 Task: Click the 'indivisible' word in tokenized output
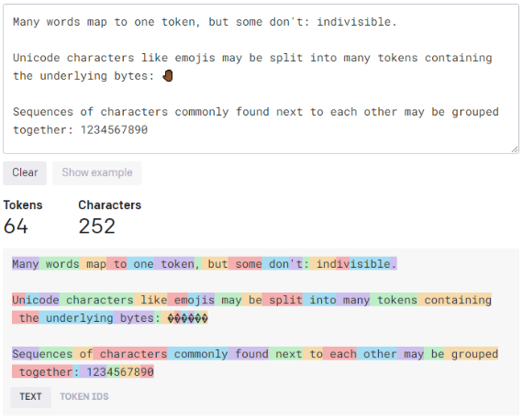click(x=353, y=264)
